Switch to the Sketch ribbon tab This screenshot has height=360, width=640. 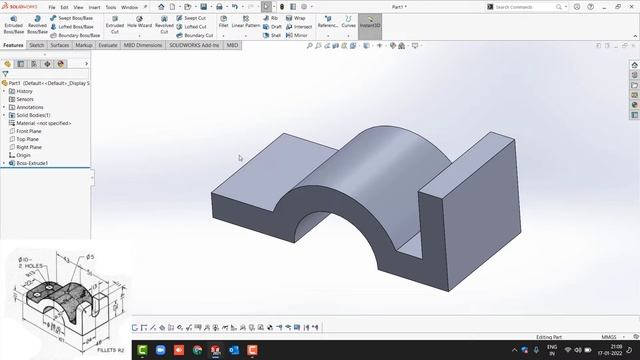[x=37, y=45]
